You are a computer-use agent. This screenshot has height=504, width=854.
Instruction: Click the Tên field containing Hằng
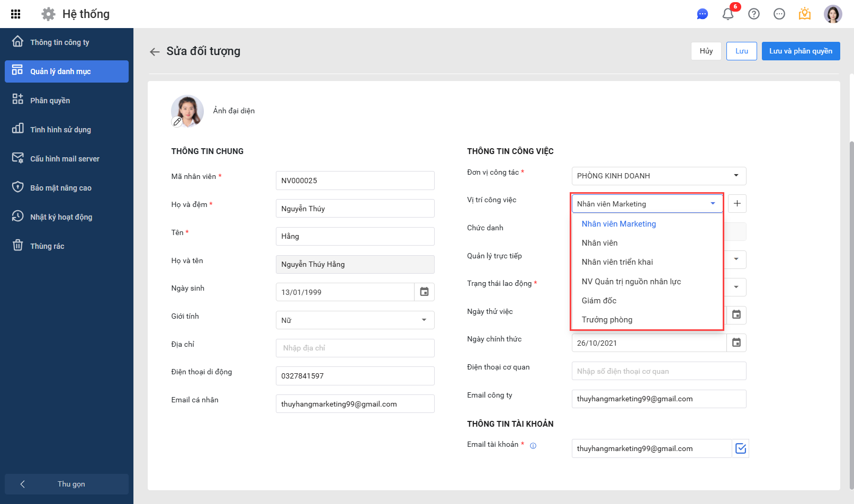(x=355, y=236)
